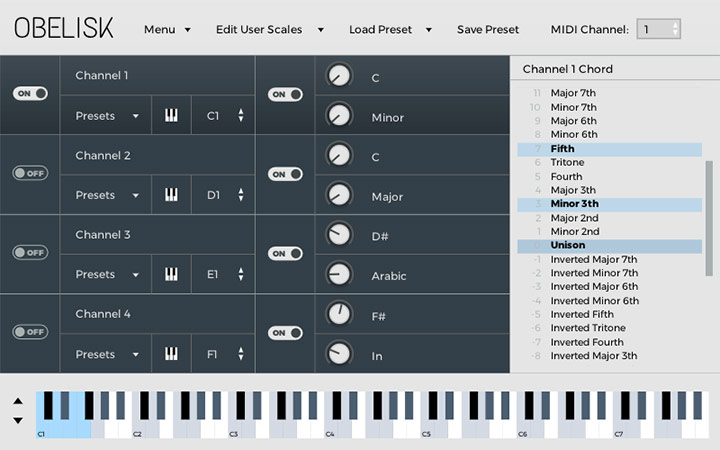The image size is (720, 450).
Task: Enable the Channel 2 OFF switch
Action: [30, 173]
